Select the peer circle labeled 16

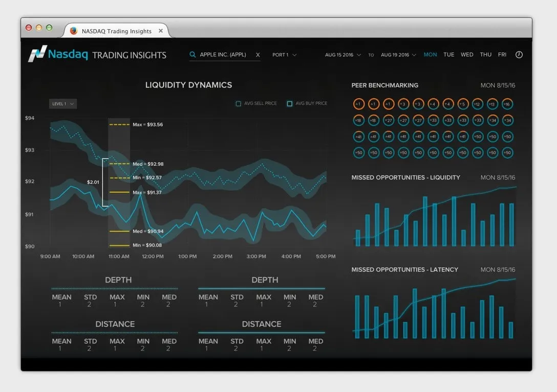[x=508, y=104]
